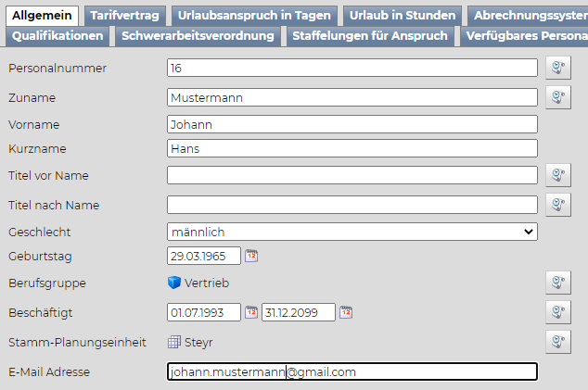Click history icon in Berufsgruppe row
Screen dimensions: 588x390
[557, 283]
